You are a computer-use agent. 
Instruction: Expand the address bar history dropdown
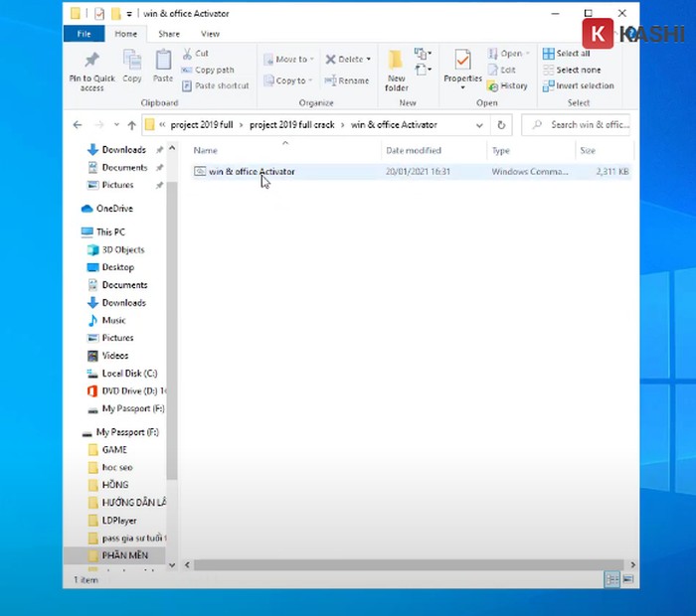pyautogui.click(x=479, y=125)
